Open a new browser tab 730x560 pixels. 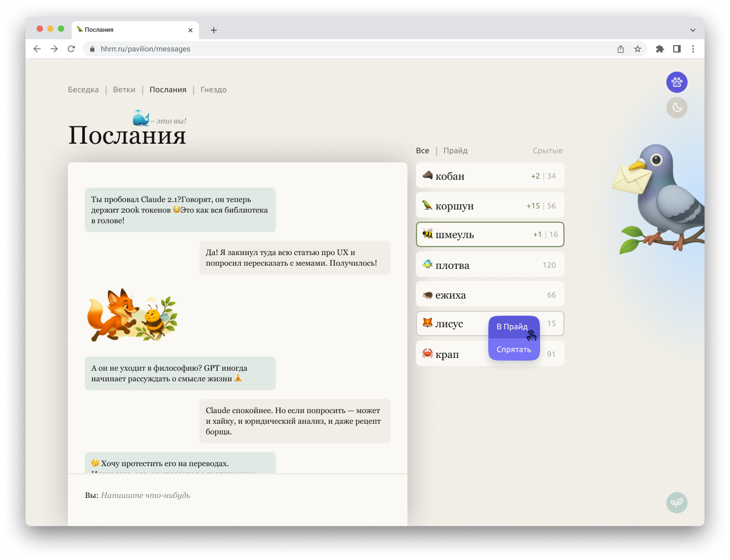[213, 30]
